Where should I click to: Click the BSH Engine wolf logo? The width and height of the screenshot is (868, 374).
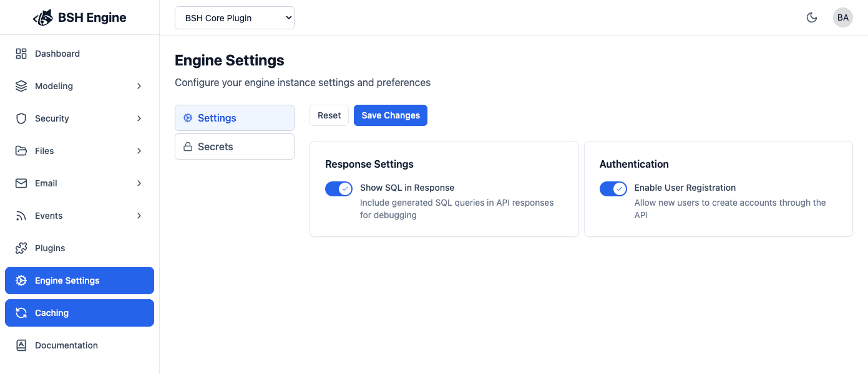[x=43, y=17]
